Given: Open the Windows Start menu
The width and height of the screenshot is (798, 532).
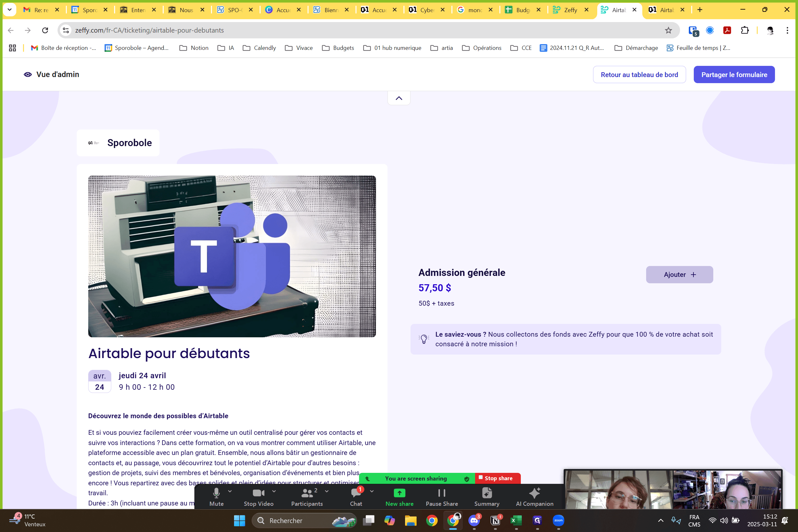Looking at the screenshot, I should click(x=239, y=520).
